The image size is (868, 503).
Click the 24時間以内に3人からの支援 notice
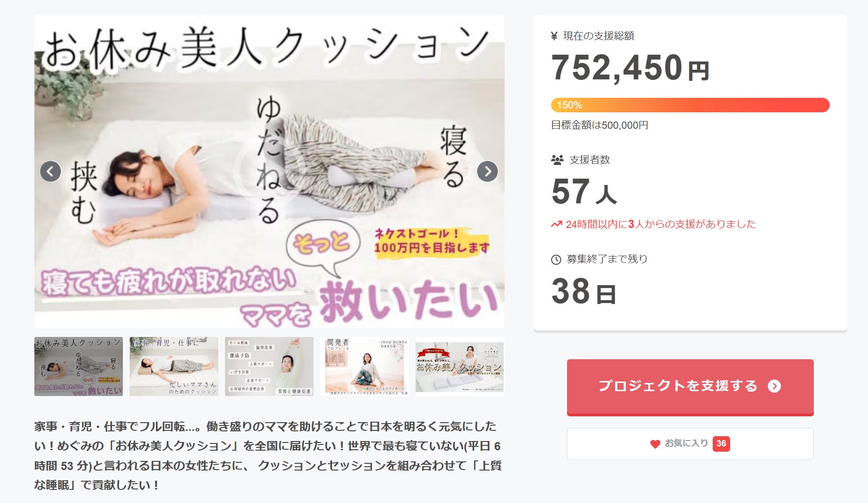[x=660, y=224]
